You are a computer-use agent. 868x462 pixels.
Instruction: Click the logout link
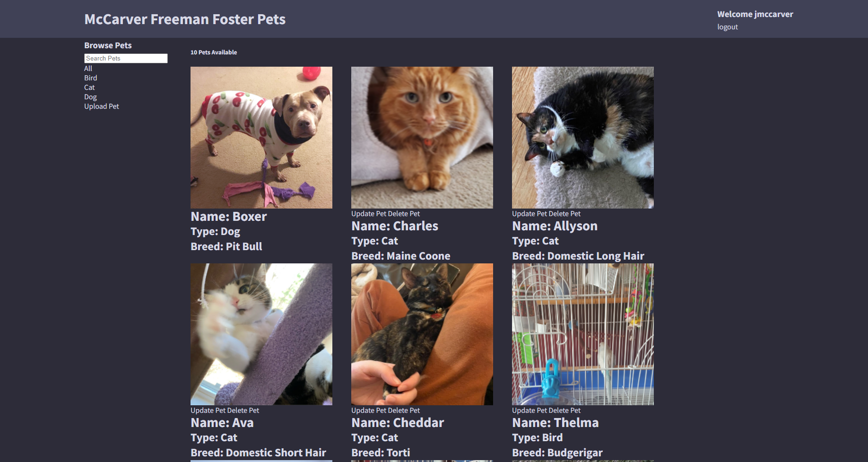728,27
